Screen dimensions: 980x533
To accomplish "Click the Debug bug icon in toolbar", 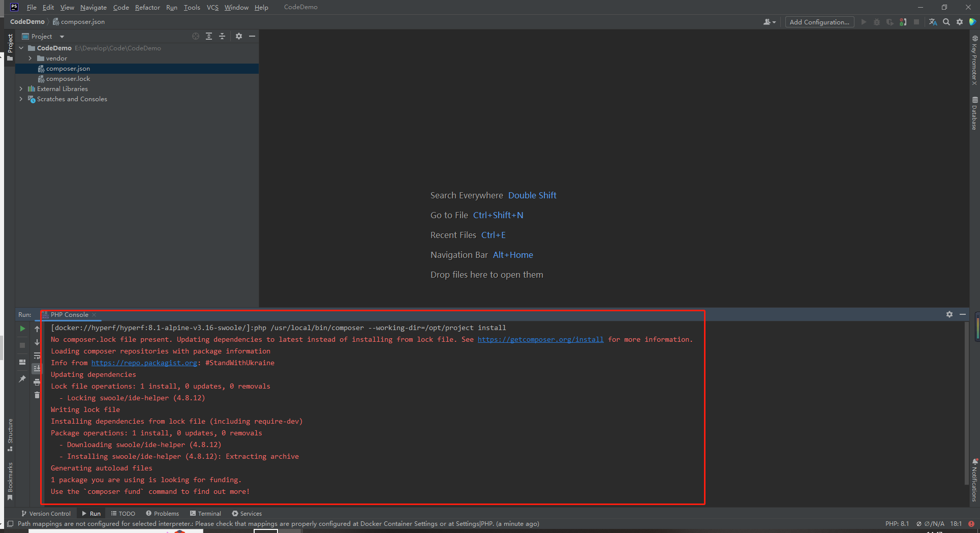I will click(x=877, y=22).
